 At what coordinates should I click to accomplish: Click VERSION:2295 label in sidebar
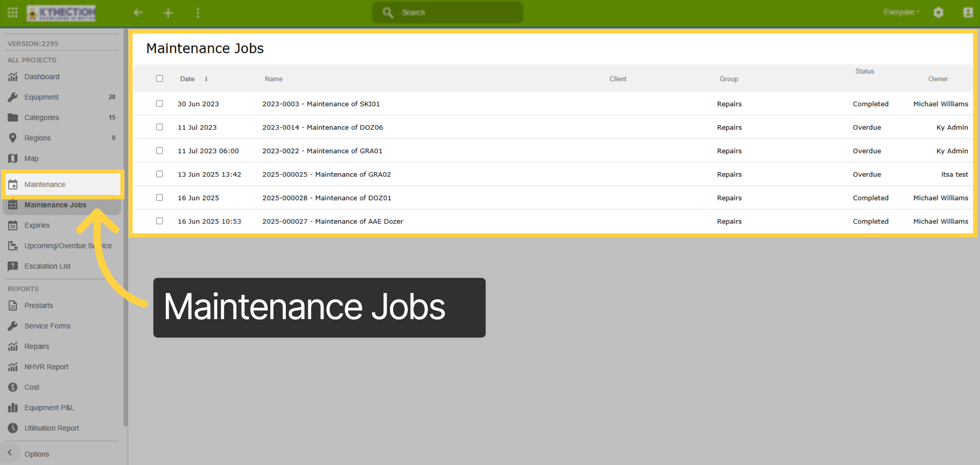[x=33, y=44]
